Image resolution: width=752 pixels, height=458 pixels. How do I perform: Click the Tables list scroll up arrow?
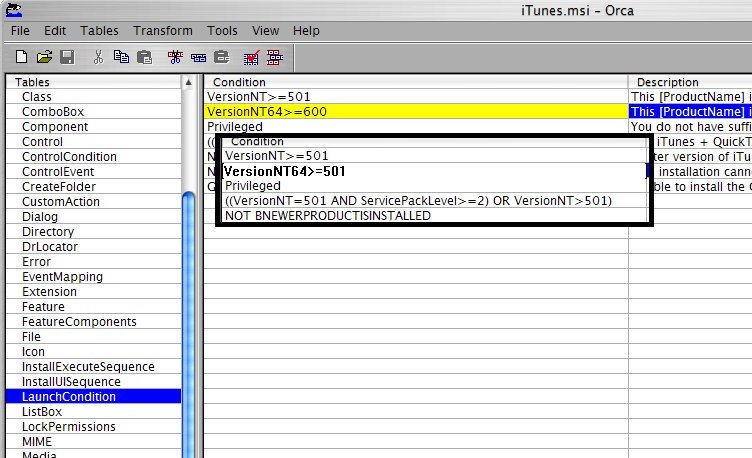tap(188, 82)
